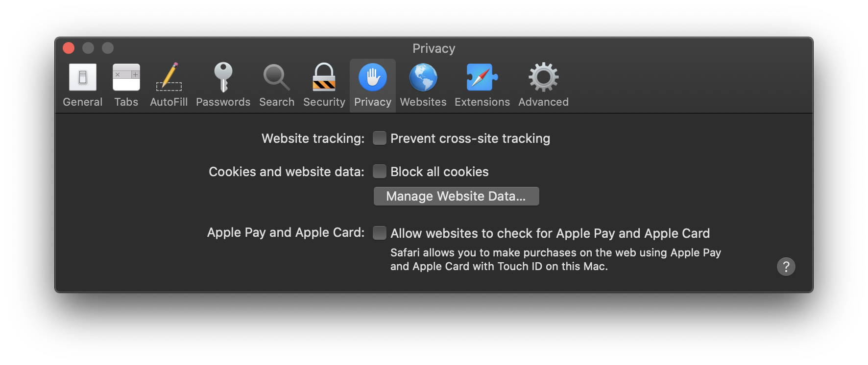The image size is (868, 365).
Task: Open the help question mark button
Action: tap(786, 267)
